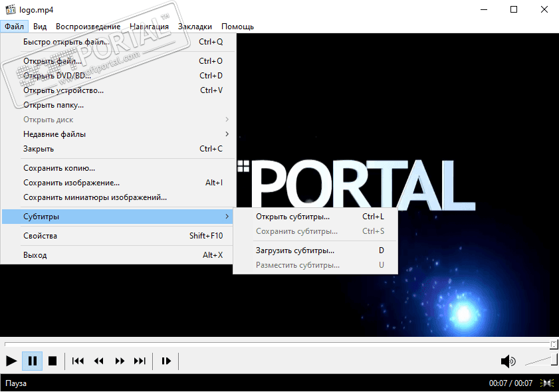
Task: Click the Play button
Action: (x=11, y=361)
